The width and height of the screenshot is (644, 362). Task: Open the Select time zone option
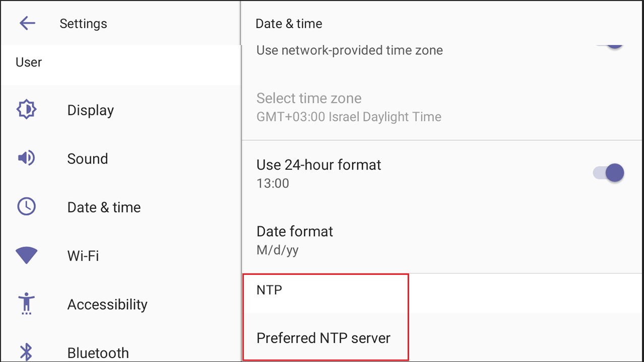(443, 107)
